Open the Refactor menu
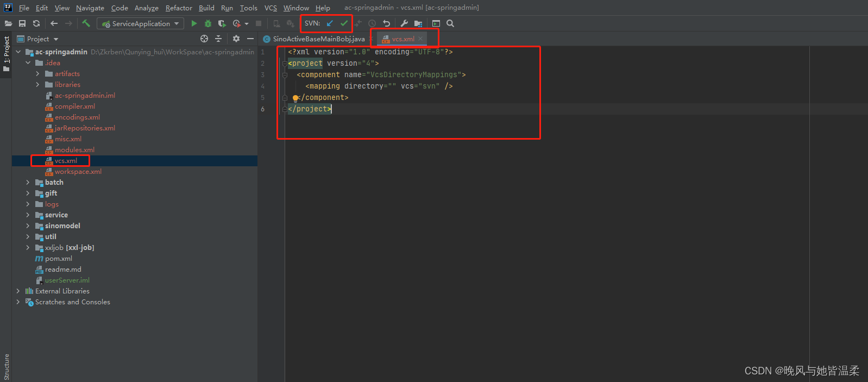Viewport: 868px width, 382px height. point(179,8)
